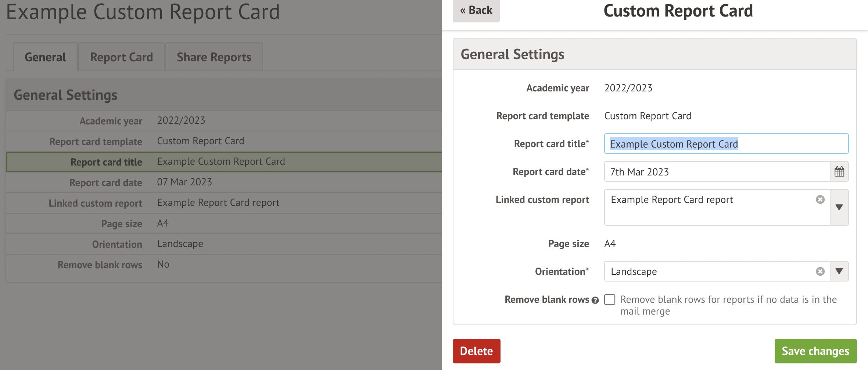Image resolution: width=868 pixels, height=370 pixels.
Task: Click the Report card date input
Action: click(717, 172)
